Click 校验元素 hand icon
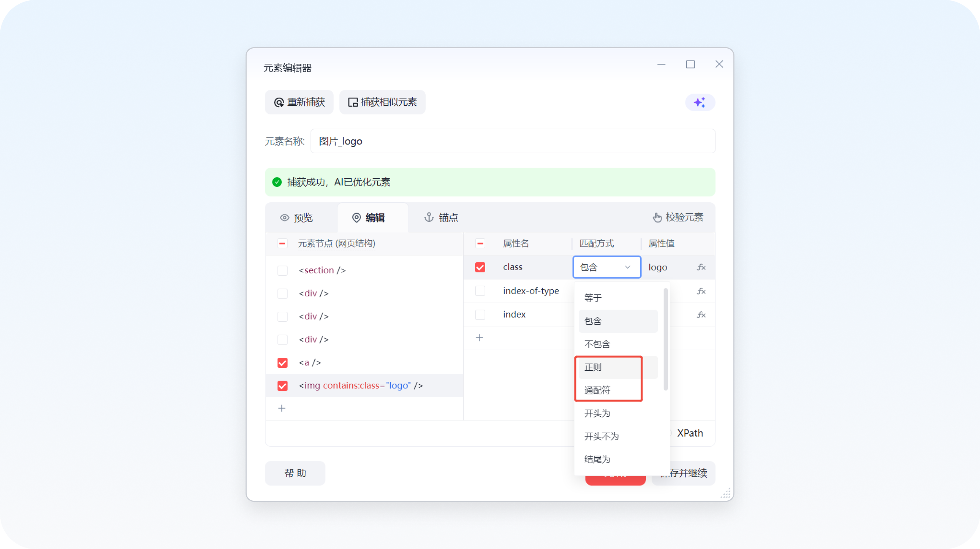 [x=657, y=217]
